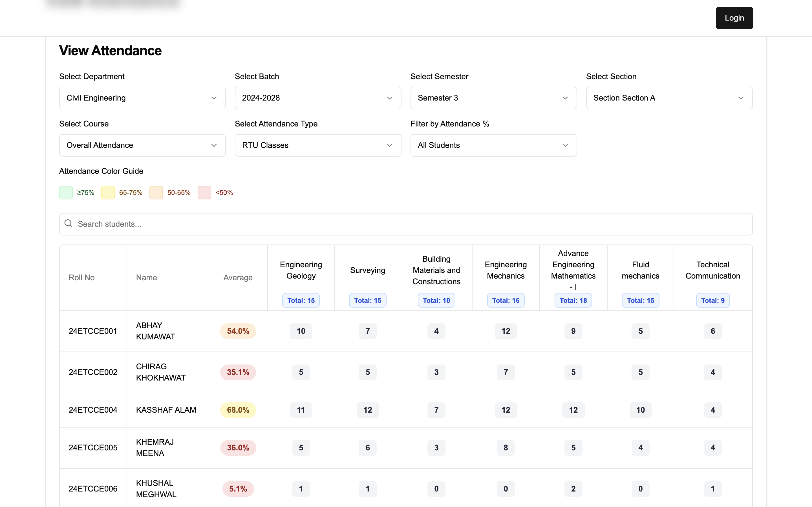
Task: Click the Batch 2024-2028 chevron arrow
Action: (389, 98)
